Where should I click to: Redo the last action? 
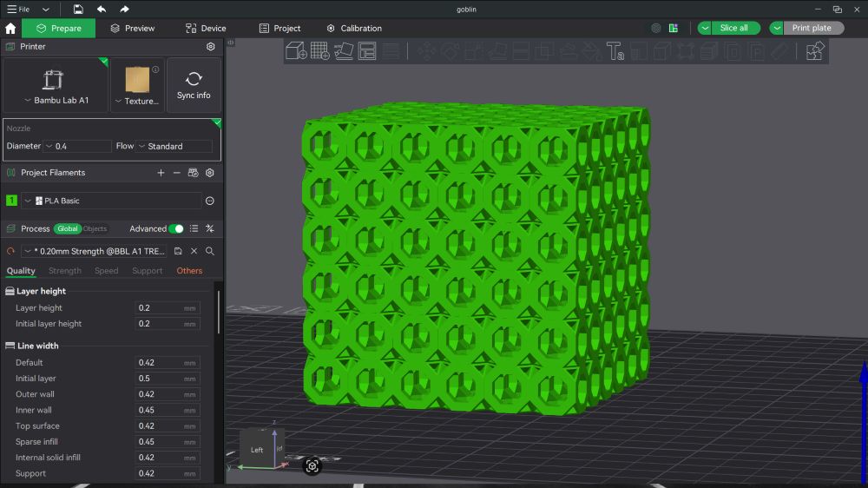pos(124,9)
